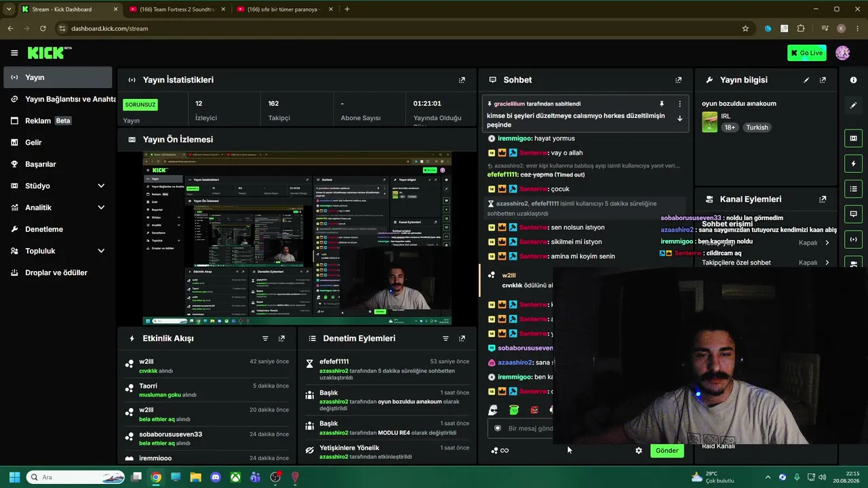Screen dimensions: 868x488
Task: Open Discord from the taskbar
Action: click(x=216, y=477)
